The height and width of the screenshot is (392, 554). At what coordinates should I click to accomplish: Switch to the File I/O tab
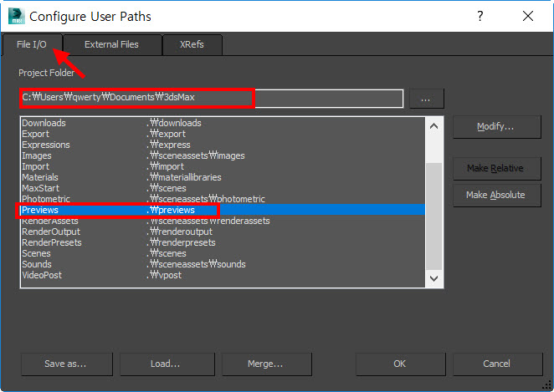32,44
